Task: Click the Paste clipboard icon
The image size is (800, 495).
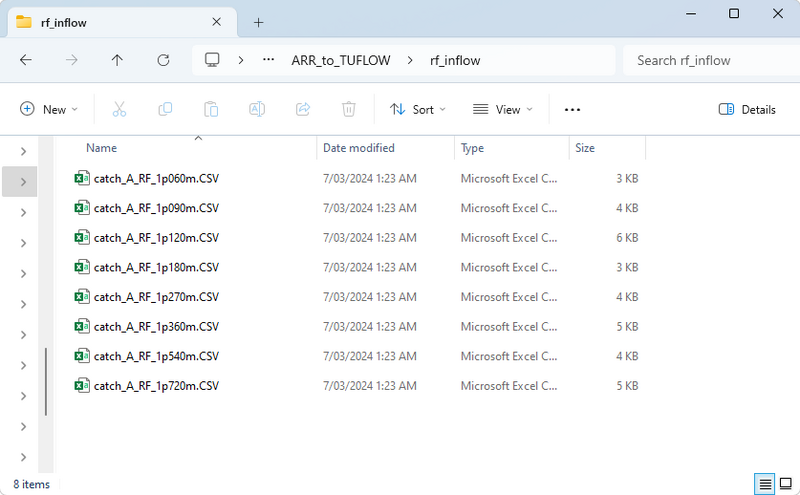Action: point(211,109)
